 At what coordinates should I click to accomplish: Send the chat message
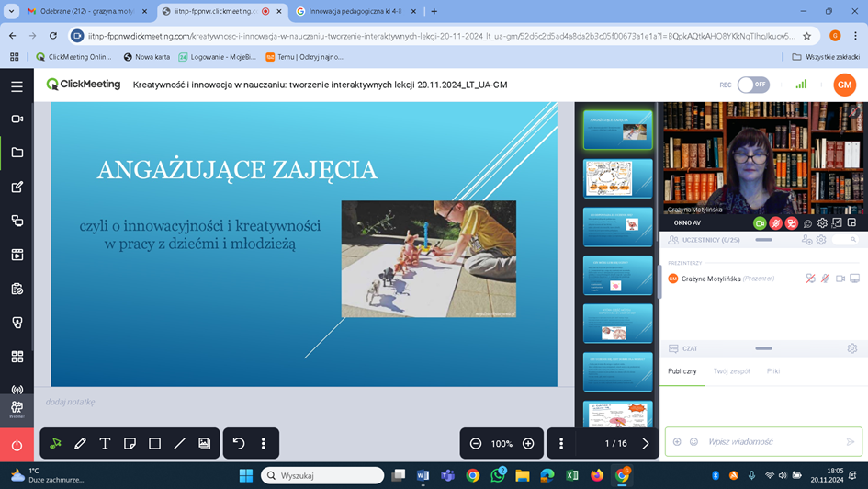[x=851, y=442]
